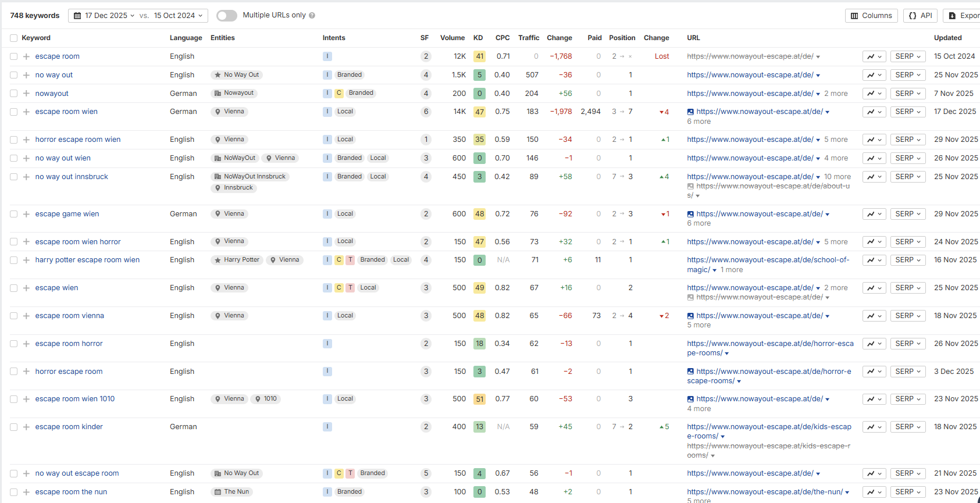Click the help icon beside Multiple URLs only
980x503 pixels.
click(312, 16)
